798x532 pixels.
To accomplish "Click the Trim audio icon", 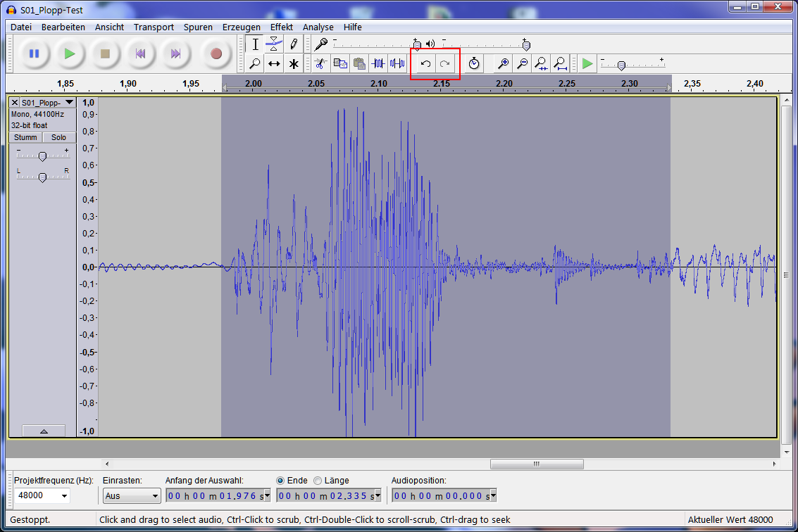I will pyautogui.click(x=378, y=63).
